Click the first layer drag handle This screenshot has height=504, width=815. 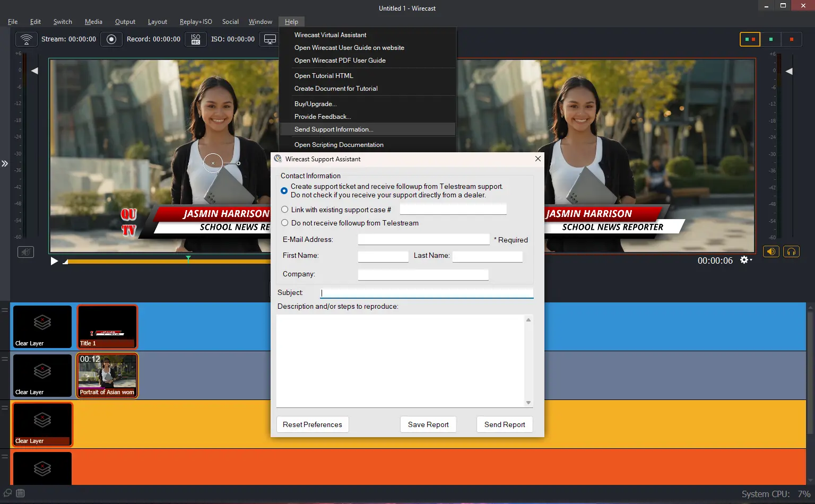[x=5, y=310]
